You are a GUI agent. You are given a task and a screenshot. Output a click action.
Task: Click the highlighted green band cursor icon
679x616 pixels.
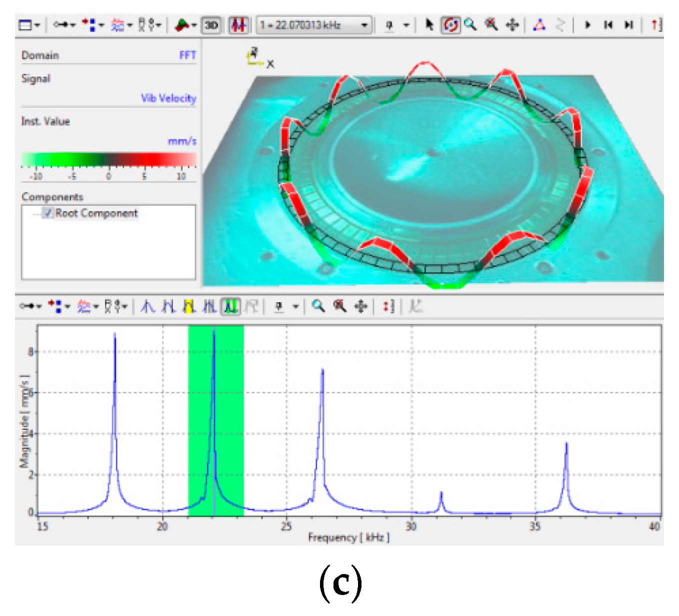[230, 306]
